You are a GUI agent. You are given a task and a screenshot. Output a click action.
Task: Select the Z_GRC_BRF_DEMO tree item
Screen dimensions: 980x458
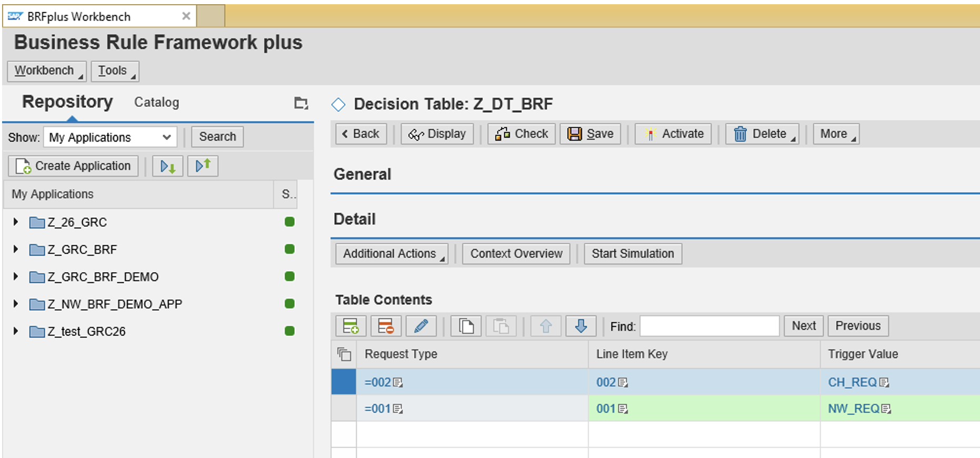pos(103,277)
